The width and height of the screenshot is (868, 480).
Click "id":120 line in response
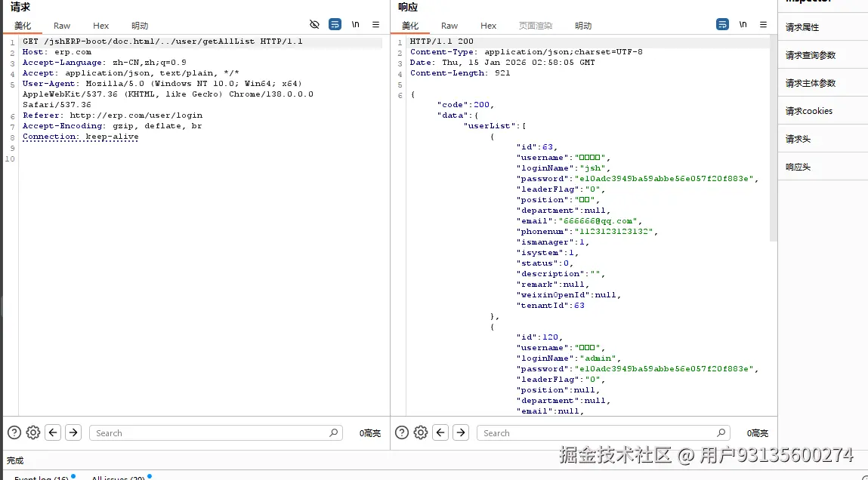[539, 337]
